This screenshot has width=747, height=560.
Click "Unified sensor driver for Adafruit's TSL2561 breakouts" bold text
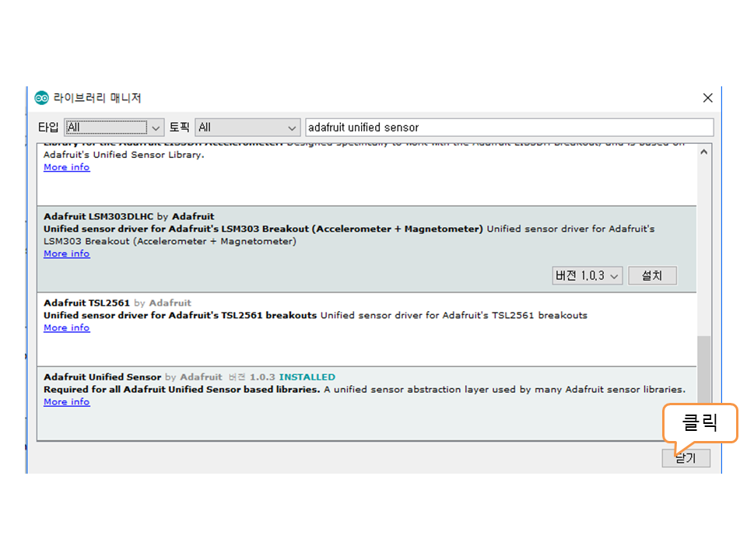[180, 315]
